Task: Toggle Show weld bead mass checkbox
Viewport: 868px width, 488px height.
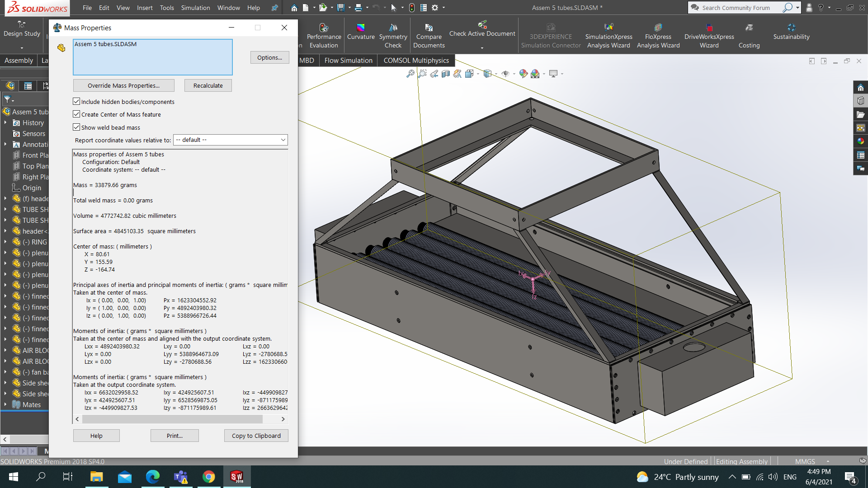Action: click(x=76, y=127)
